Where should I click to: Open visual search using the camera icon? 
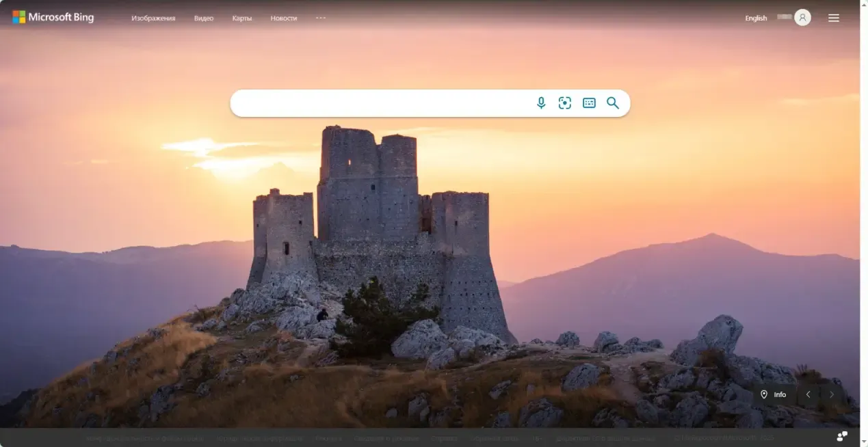pos(564,103)
